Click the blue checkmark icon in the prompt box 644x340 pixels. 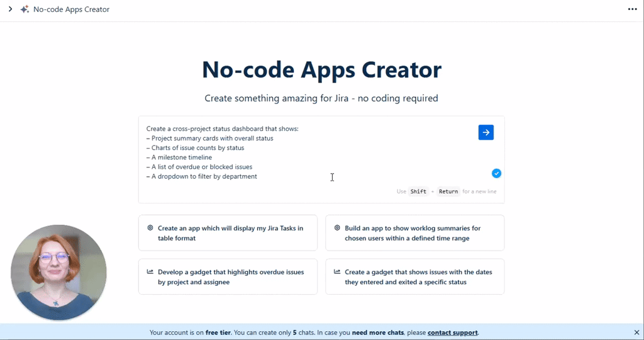(496, 173)
